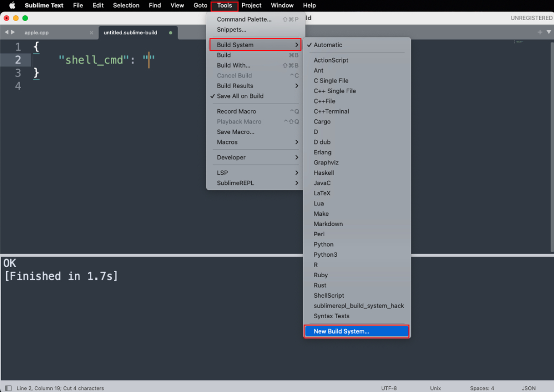This screenshot has width=554, height=392.
Task: Open the Help menu
Action: pyautogui.click(x=309, y=5)
